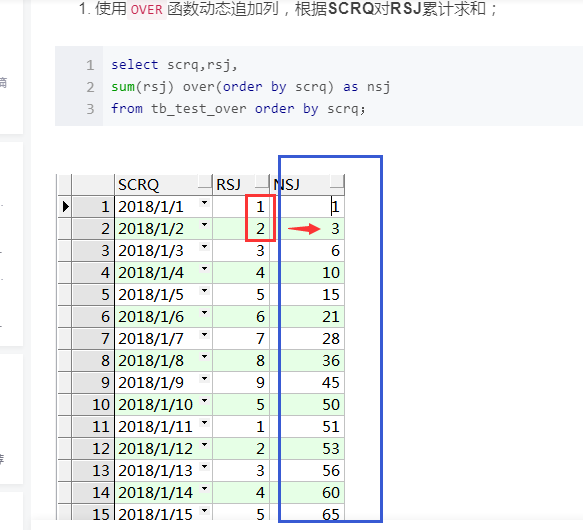Click the date cell 2018/1/12
The image size is (583, 530).
tap(163, 449)
